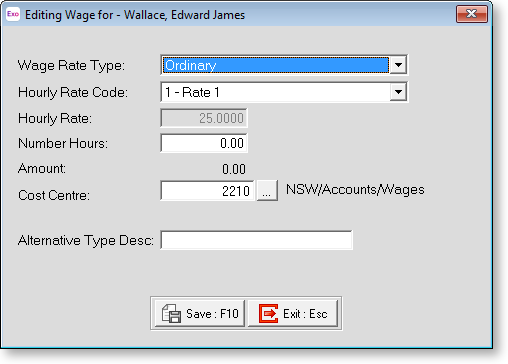The width and height of the screenshot is (508, 364).
Task: Click the NSW/Accounts/Wages cost centre description
Action: pos(355,189)
